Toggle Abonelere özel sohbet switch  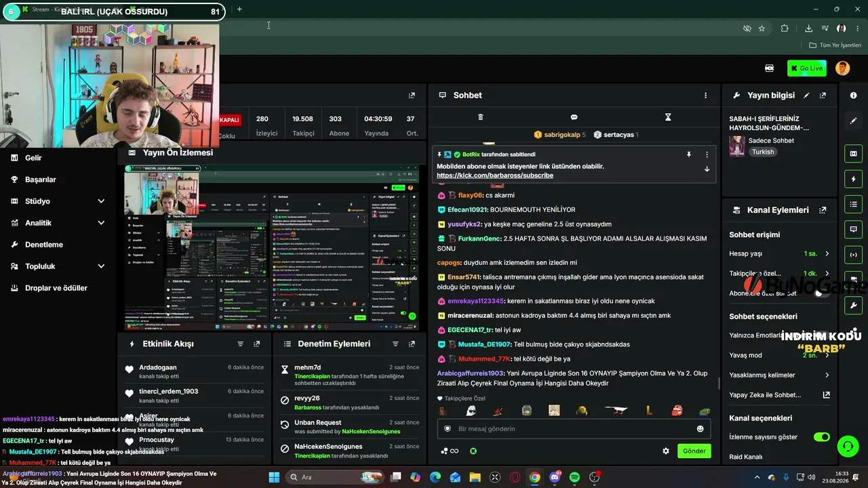tap(821, 293)
